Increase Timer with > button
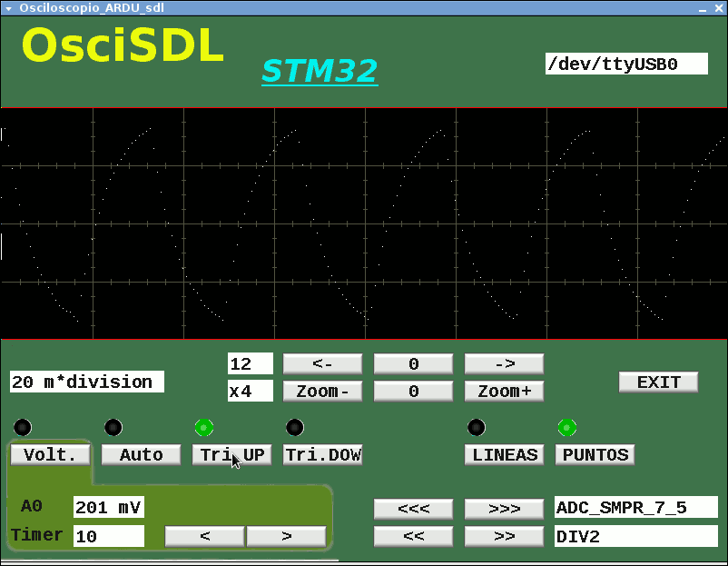Viewport: 728px width, 566px height. tap(287, 536)
